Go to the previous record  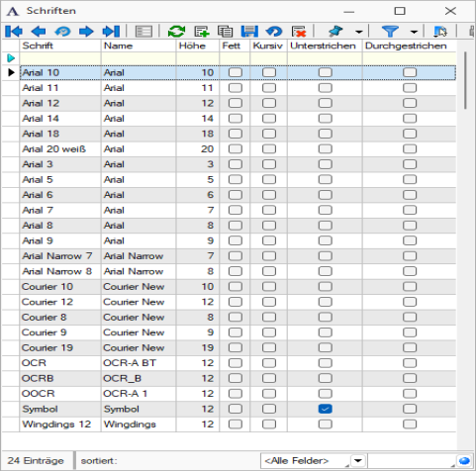(39, 32)
